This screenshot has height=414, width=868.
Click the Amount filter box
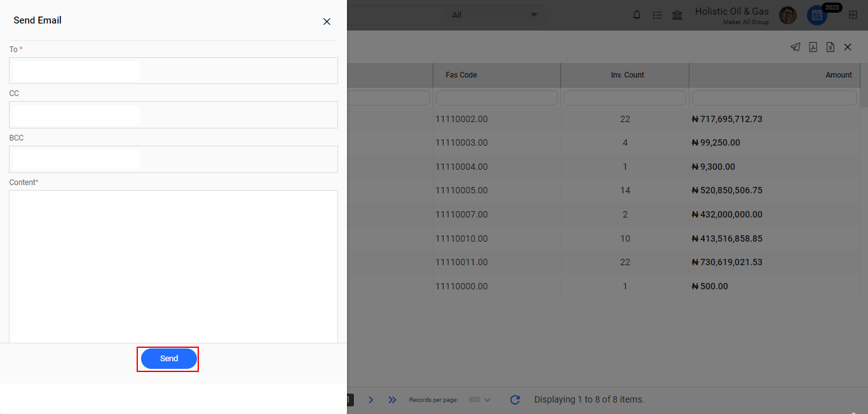[775, 98]
